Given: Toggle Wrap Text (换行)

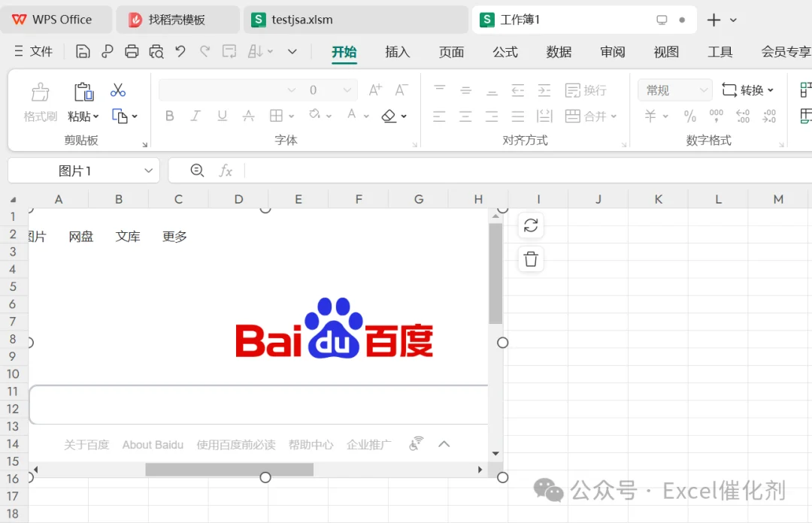Looking at the screenshot, I should coord(586,90).
